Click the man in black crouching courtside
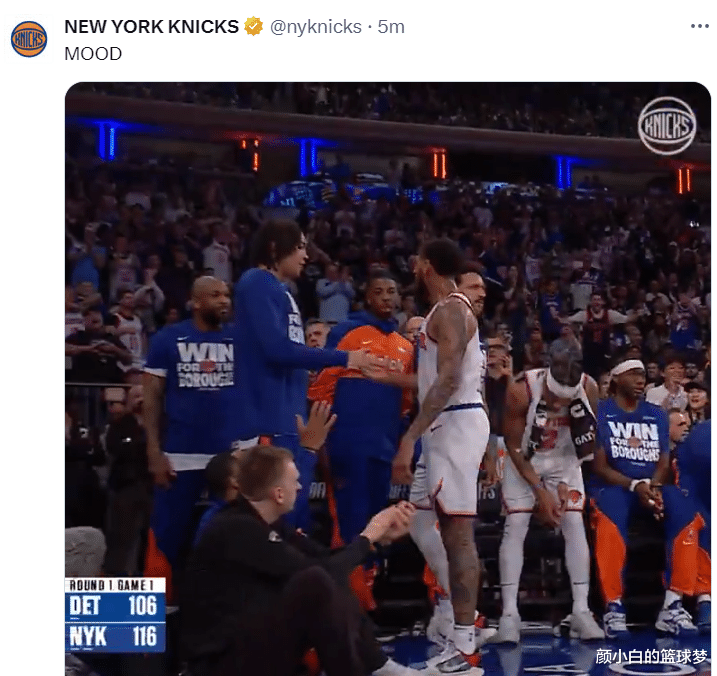 pyautogui.click(x=284, y=563)
